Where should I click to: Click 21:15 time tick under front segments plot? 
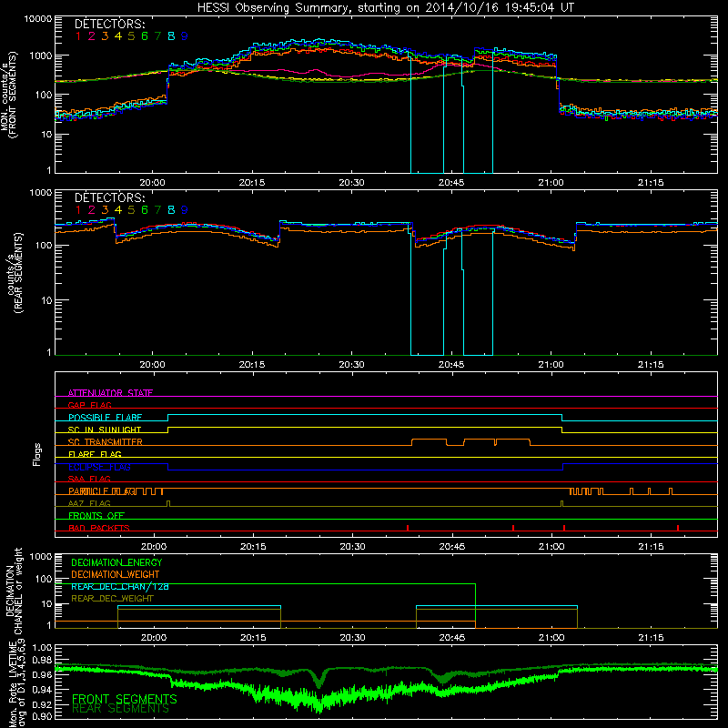651,183
